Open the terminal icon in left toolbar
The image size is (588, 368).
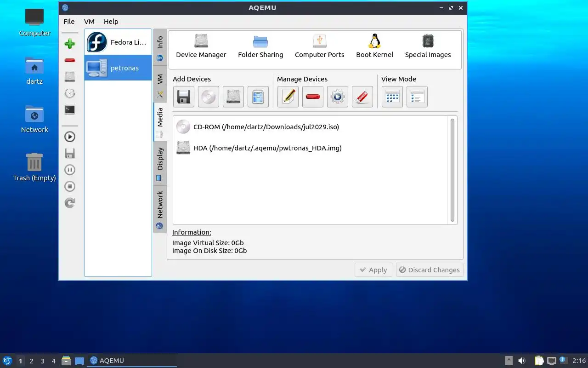(x=70, y=110)
